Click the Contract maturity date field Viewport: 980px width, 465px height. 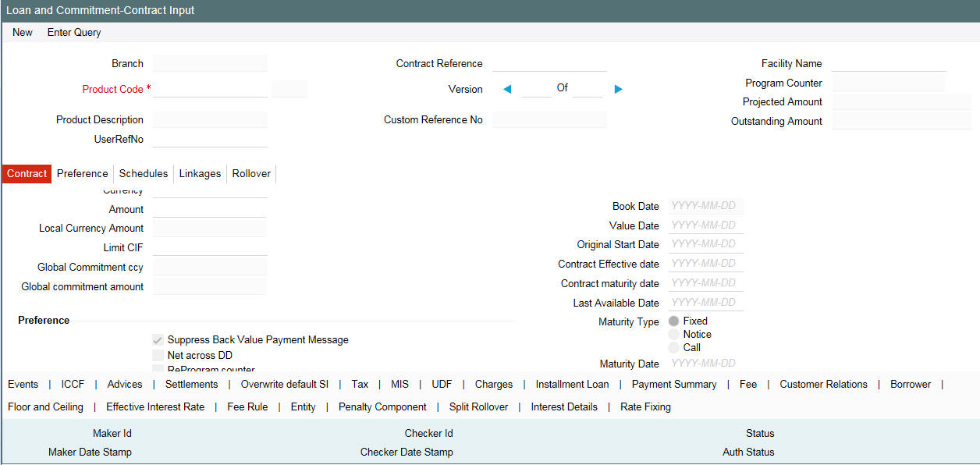point(705,283)
